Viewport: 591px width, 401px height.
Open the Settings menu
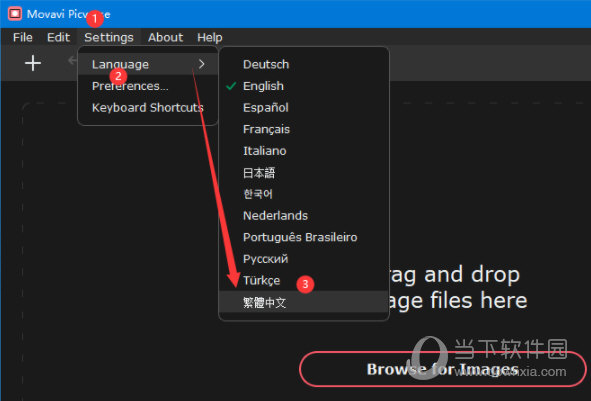click(x=109, y=37)
